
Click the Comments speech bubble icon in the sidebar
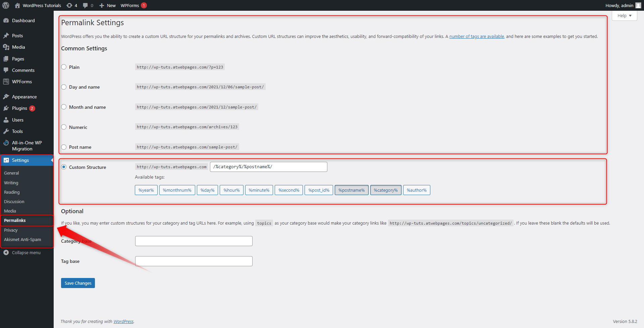tap(6, 70)
